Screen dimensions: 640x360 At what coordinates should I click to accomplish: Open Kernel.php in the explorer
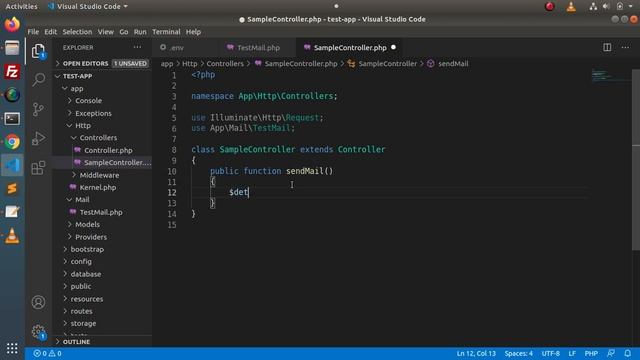click(x=98, y=188)
